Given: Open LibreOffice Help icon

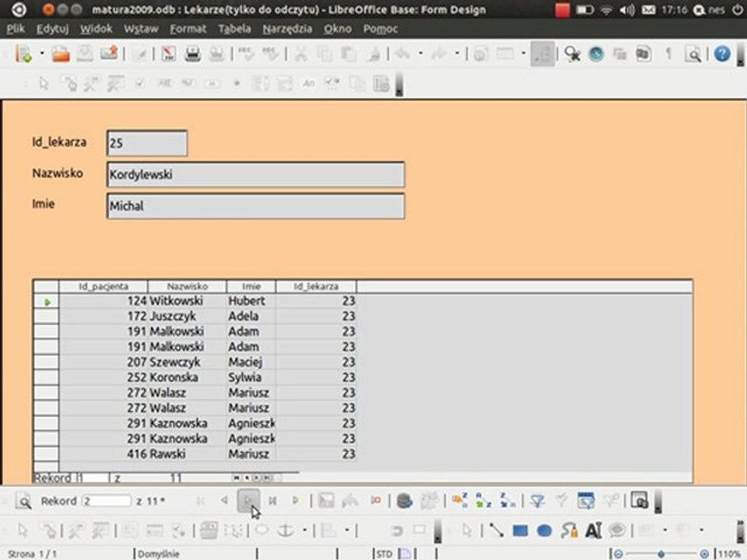Looking at the screenshot, I should tap(722, 54).
